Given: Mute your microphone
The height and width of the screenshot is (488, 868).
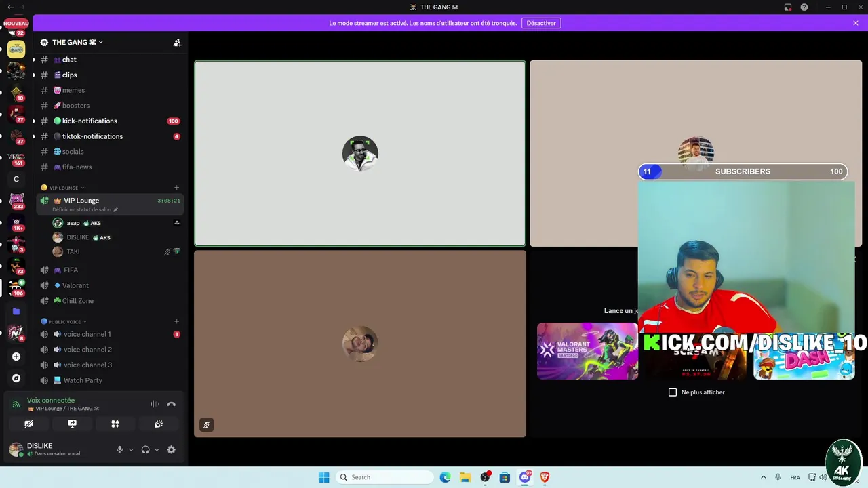Looking at the screenshot, I should (x=119, y=449).
